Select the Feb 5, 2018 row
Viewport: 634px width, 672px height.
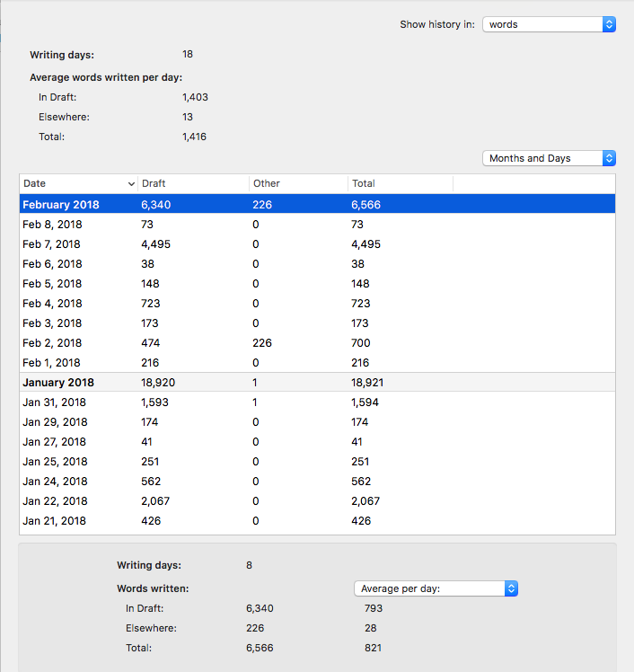[x=317, y=284]
